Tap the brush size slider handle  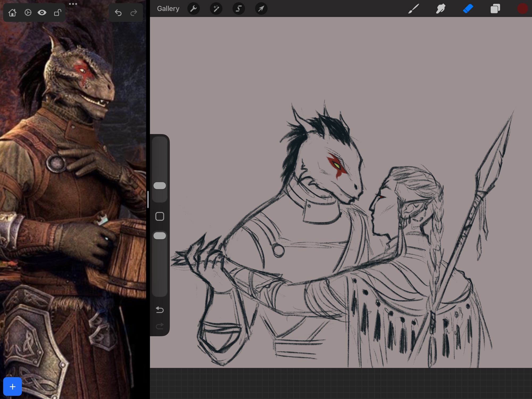[160, 186]
